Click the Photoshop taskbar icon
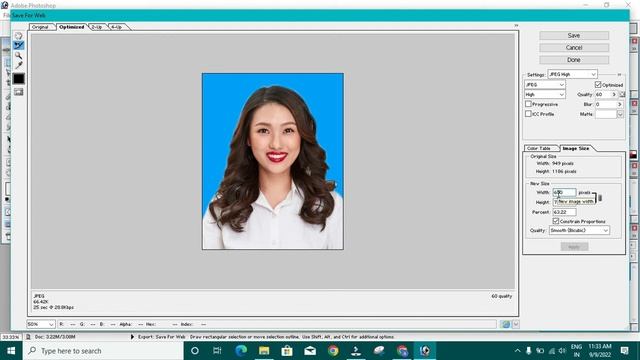 (424, 351)
